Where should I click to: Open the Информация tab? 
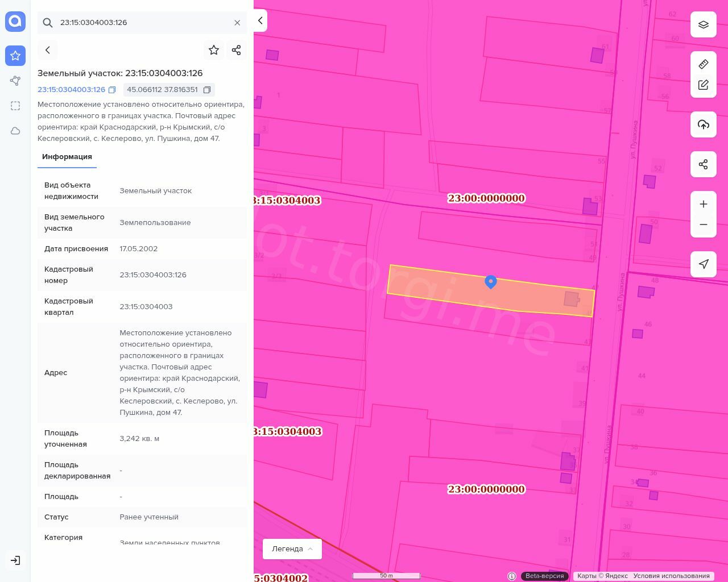click(x=67, y=157)
